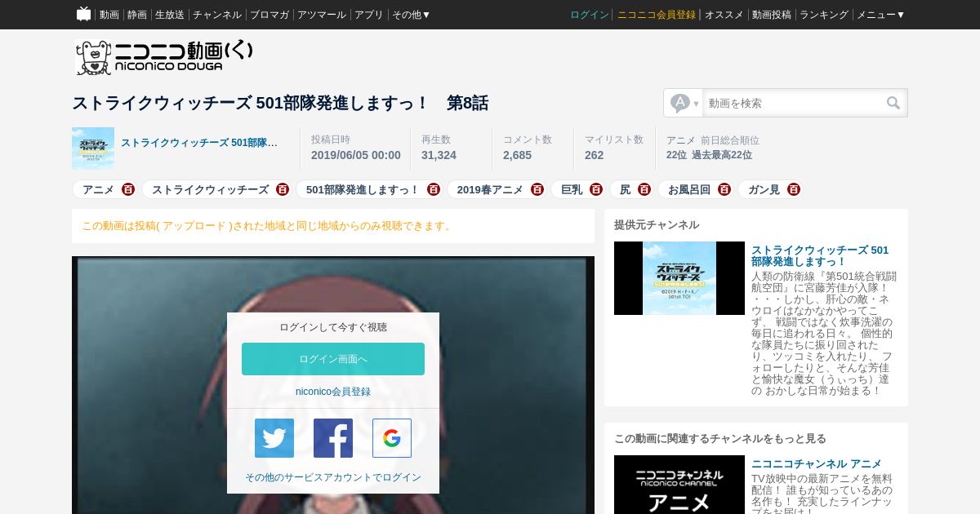This screenshot has height=514, width=980.
Task: Click the コメント数 value 2,685
Action: [x=517, y=155]
